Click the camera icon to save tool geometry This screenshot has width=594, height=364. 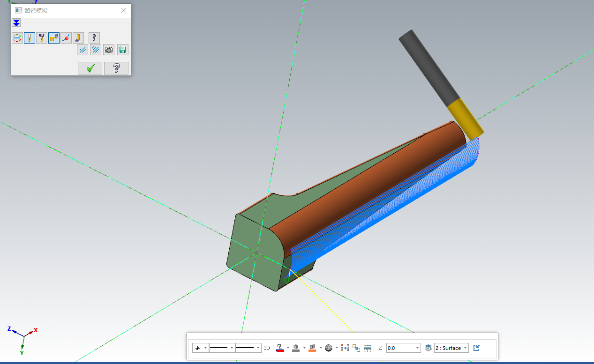point(109,50)
